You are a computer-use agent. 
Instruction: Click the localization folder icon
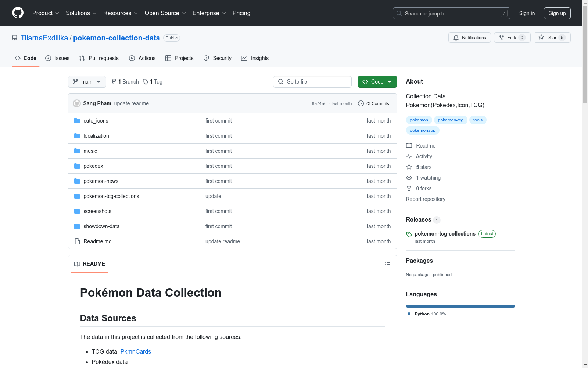(77, 136)
